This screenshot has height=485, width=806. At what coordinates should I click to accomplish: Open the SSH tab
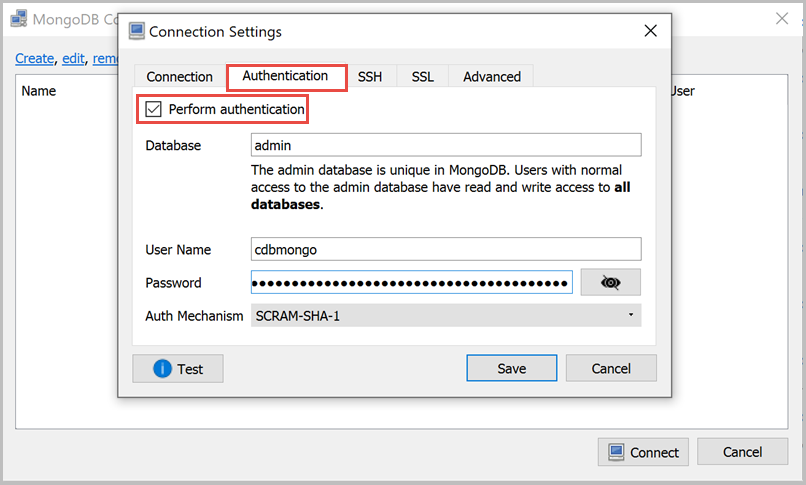(x=370, y=77)
